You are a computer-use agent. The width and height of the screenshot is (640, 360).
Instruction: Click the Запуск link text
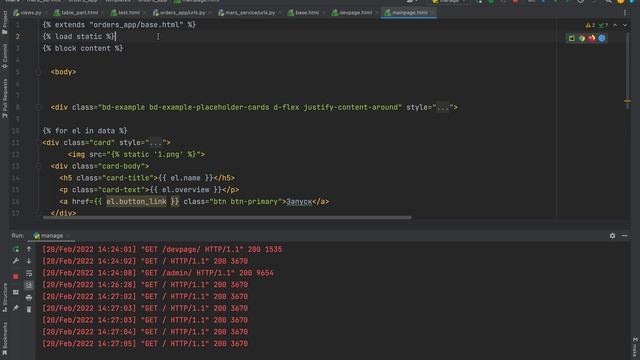tap(299, 202)
